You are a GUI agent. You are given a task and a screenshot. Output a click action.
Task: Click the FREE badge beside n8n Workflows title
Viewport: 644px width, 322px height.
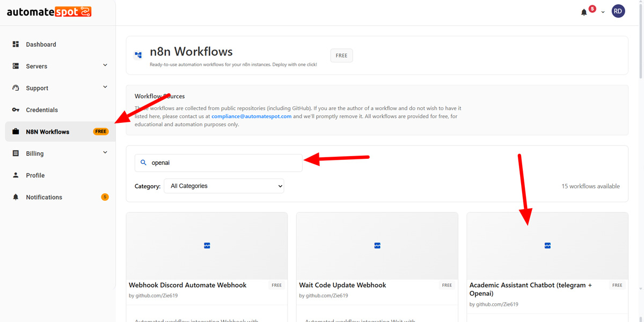(341, 56)
